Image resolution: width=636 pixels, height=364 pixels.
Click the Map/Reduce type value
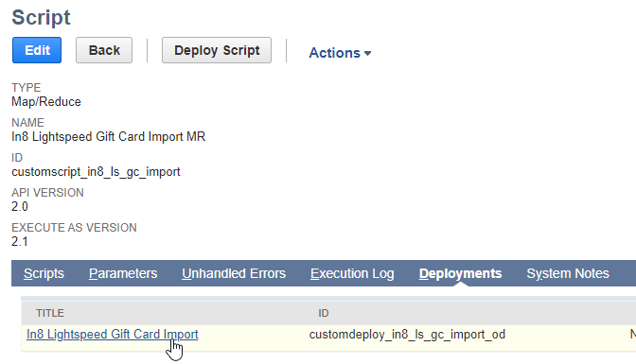pyautogui.click(x=46, y=102)
